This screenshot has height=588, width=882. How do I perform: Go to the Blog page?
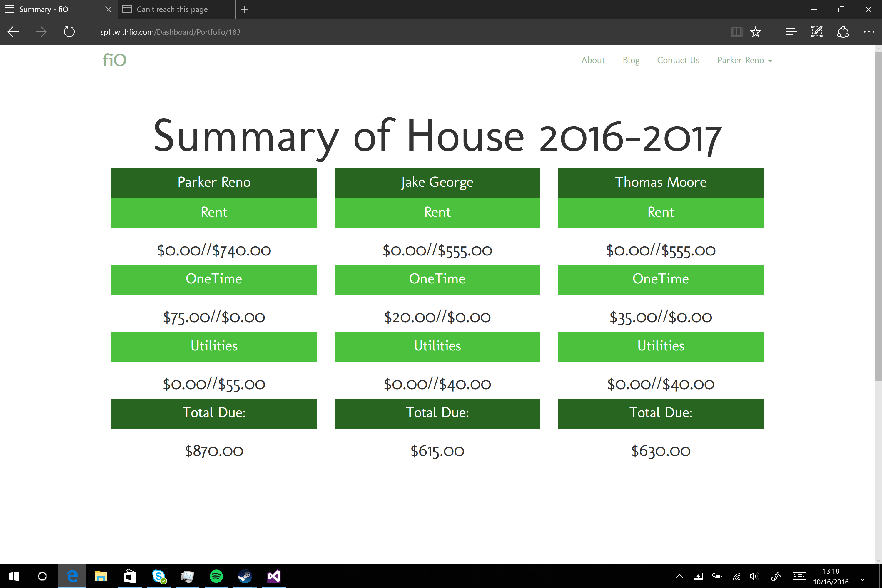click(631, 60)
